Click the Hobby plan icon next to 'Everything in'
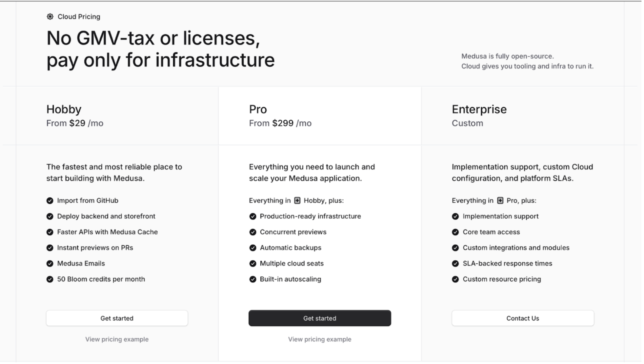 pyautogui.click(x=297, y=200)
